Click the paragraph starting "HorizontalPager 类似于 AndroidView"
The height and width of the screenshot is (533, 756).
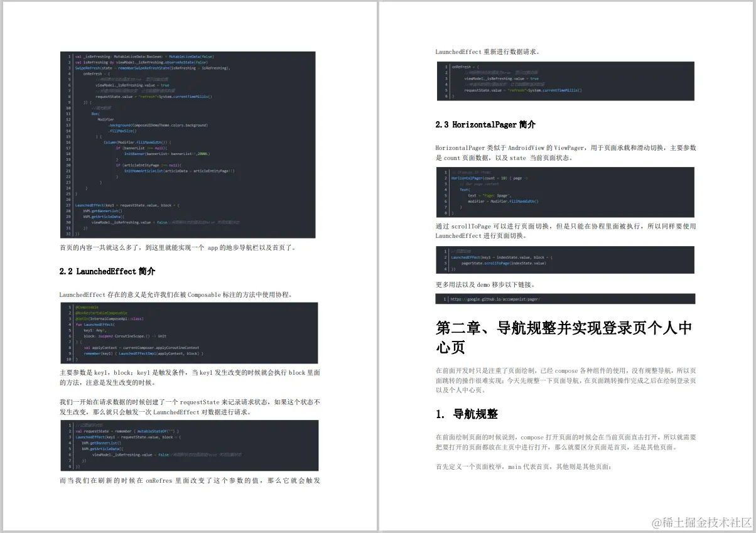(565, 153)
